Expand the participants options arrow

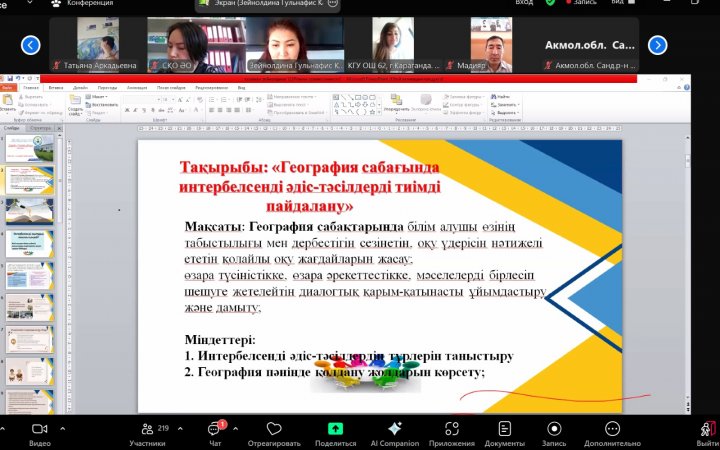(x=180, y=429)
